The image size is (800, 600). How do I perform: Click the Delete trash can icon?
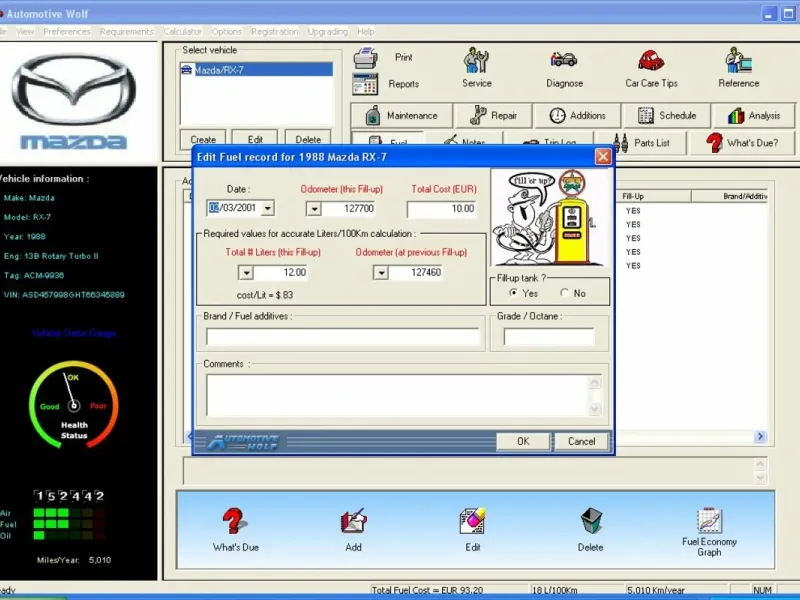click(x=591, y=522)
